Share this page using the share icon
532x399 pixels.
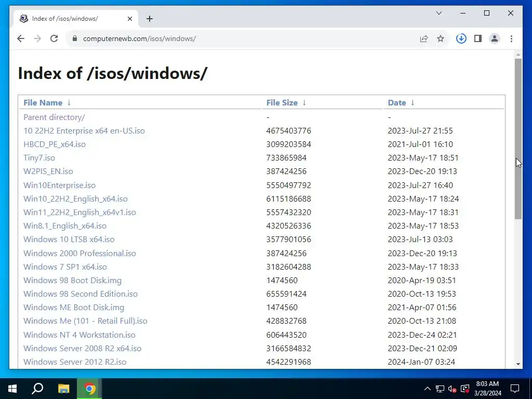pos(424,38)
